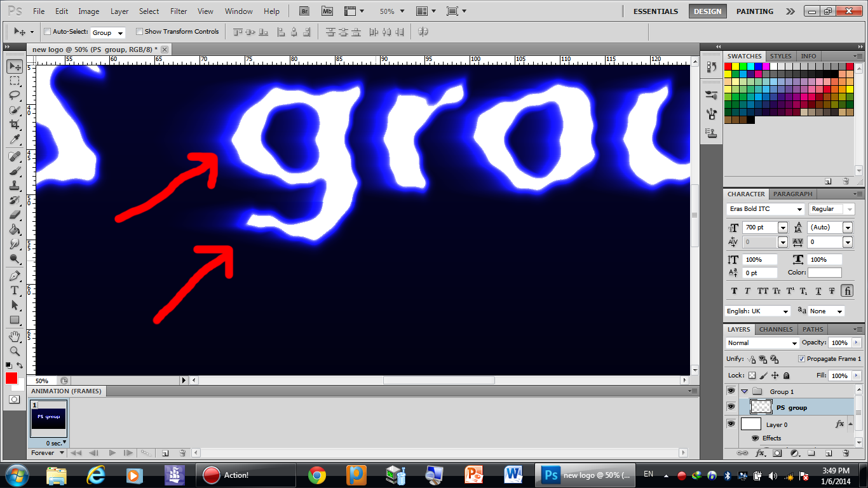Screen dimensions: 868x488
Task: Switch to the Painting workspace
Action: coord(754,11)
